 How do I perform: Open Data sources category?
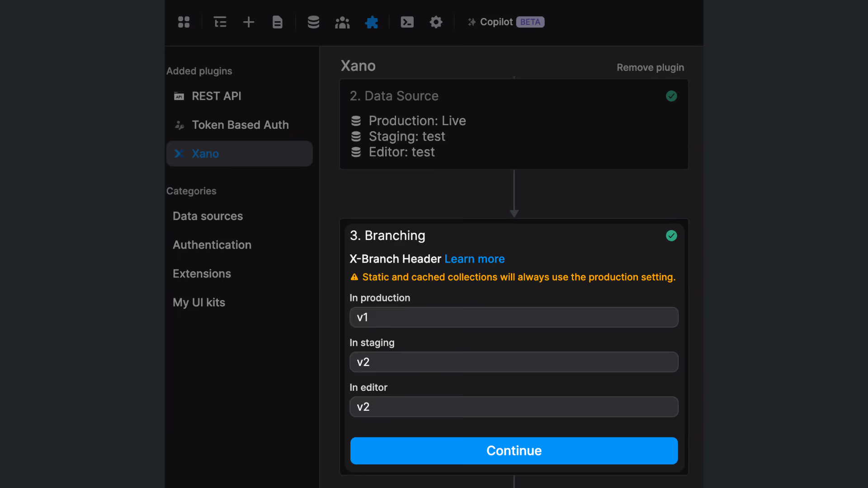pyautogui.click(x=208, y=216)
